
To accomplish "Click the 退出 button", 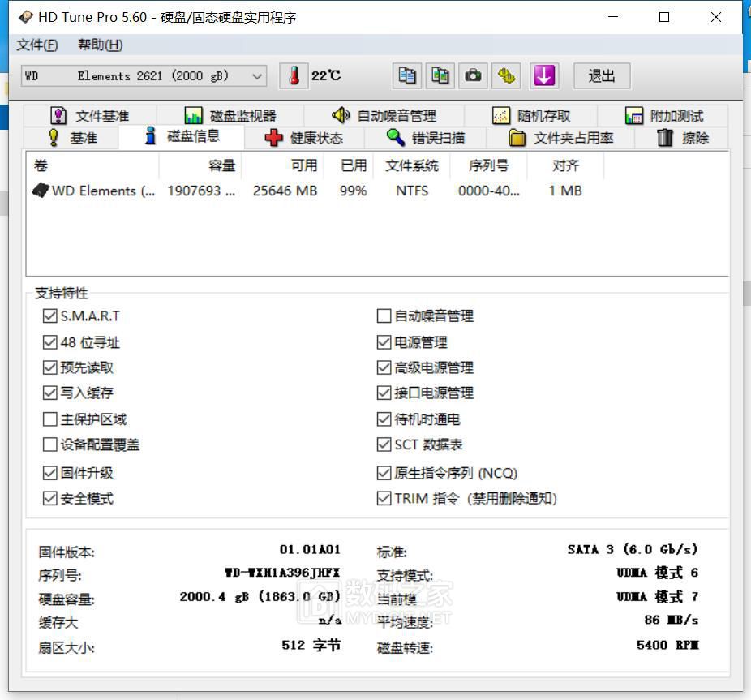I will tap(602, 75).
